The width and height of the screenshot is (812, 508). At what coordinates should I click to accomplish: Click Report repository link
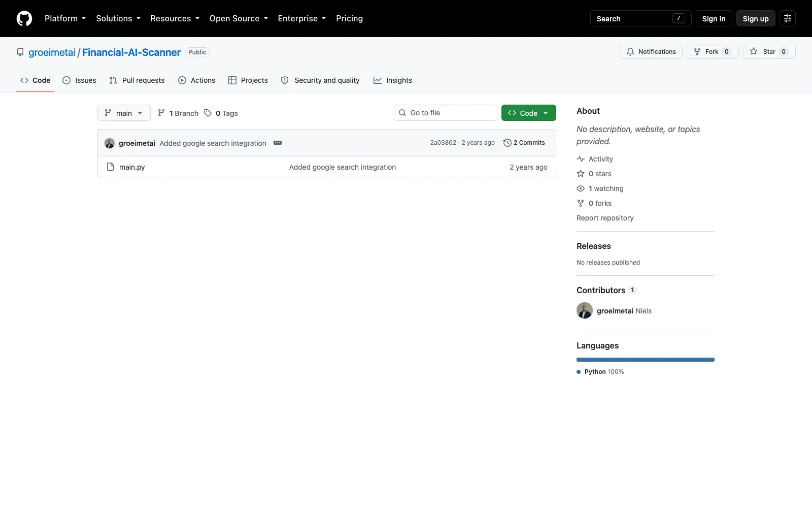[605, 218]
